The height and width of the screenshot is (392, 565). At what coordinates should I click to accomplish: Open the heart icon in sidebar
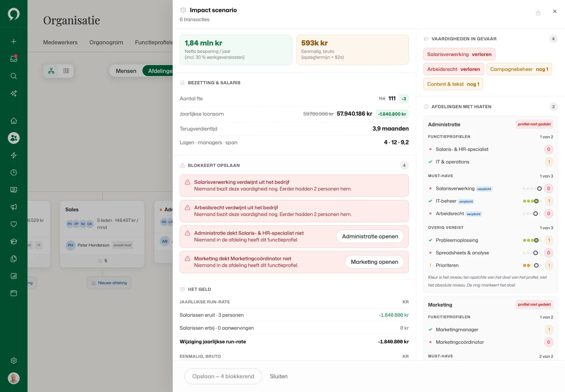point(14,224)
